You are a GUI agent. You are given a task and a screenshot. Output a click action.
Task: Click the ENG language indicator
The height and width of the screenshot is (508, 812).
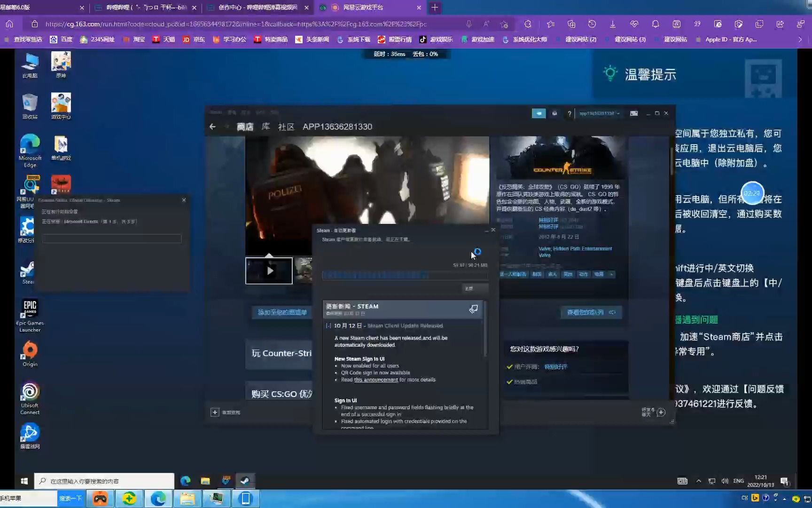tap(739, 481)
